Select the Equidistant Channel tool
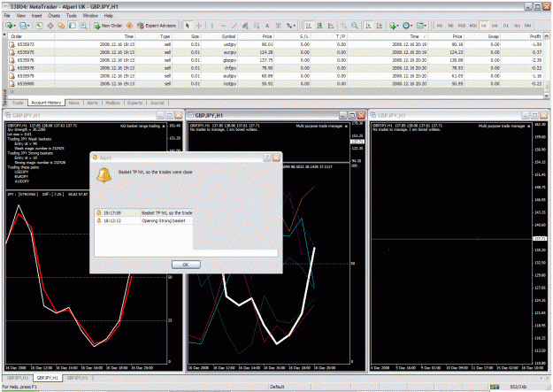 (245, 26)
